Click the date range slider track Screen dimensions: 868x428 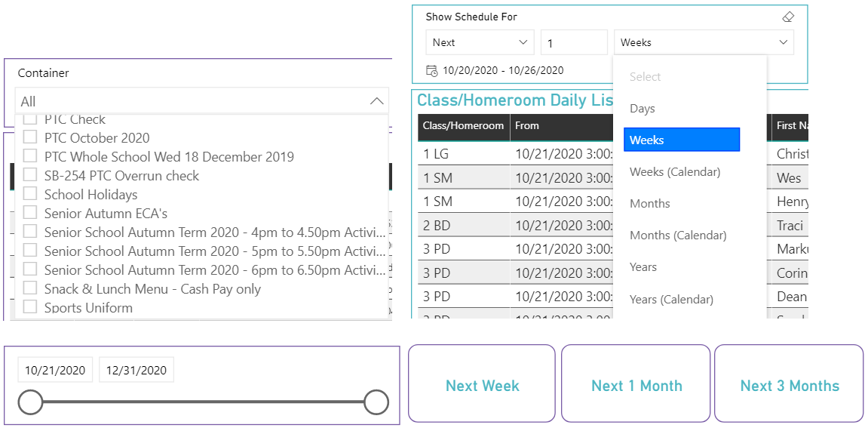tap(203, 402)
